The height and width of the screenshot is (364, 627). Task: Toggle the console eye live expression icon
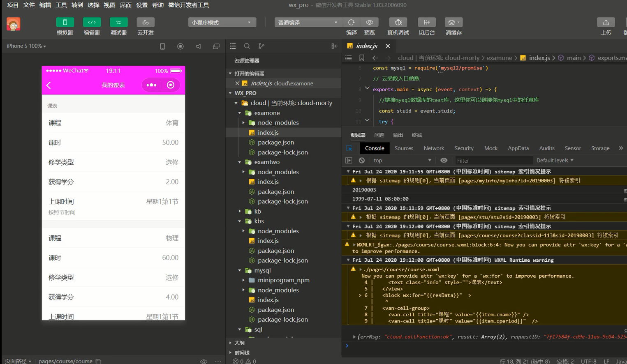[444, 161]
